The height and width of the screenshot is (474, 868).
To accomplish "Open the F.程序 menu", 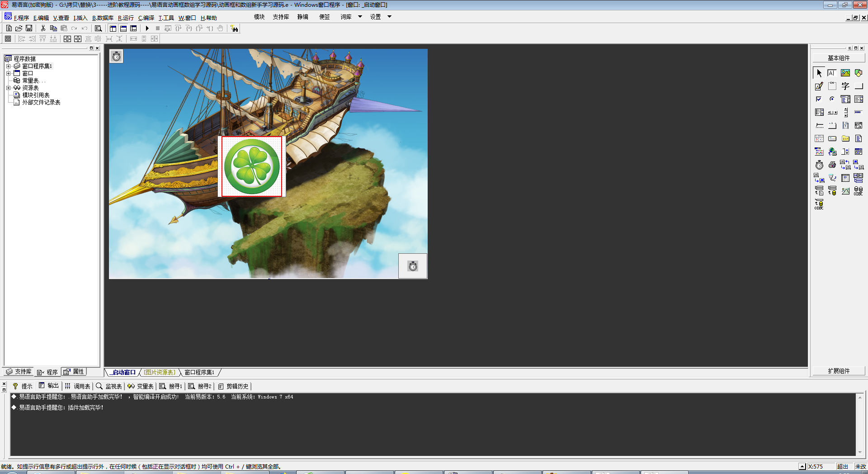I will coord(21,18).
